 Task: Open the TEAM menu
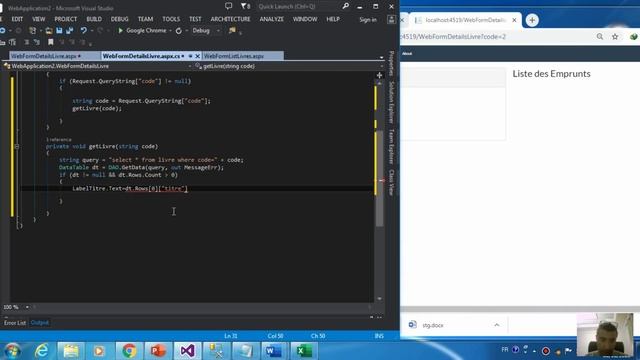click(x=145, y=19)
